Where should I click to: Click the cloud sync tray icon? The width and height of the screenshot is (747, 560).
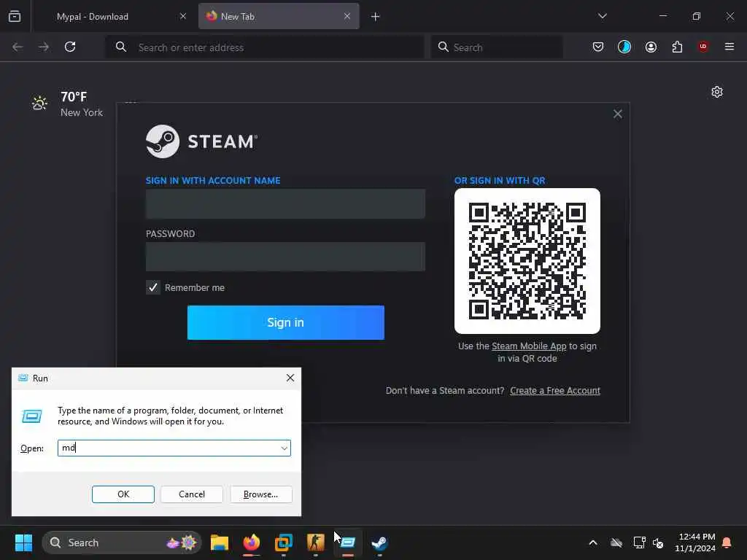(x=616, y=542)
